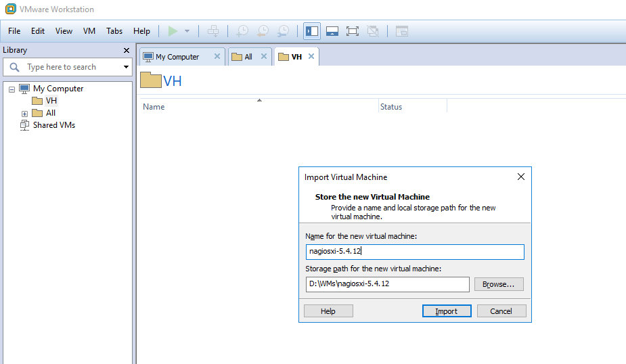Open the Edit menu
The height and width of the screenshot is (364, 626).
tap(38, 31)
